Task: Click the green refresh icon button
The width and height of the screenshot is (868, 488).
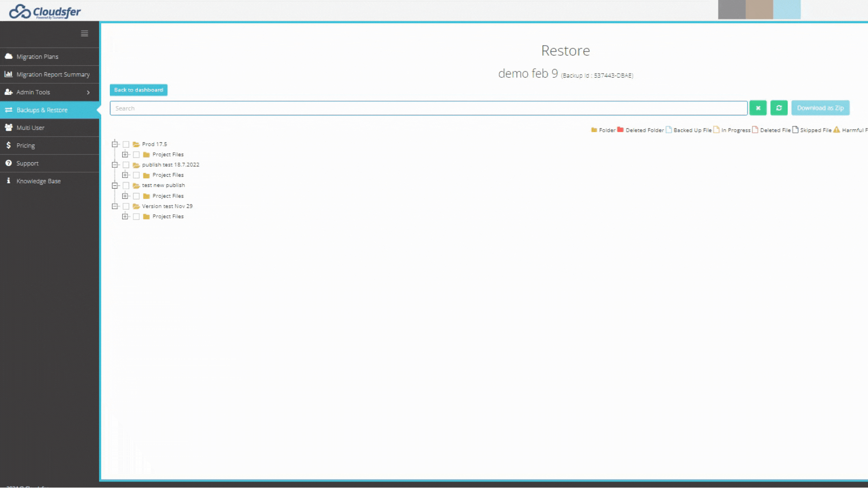Action: point(779,108)
